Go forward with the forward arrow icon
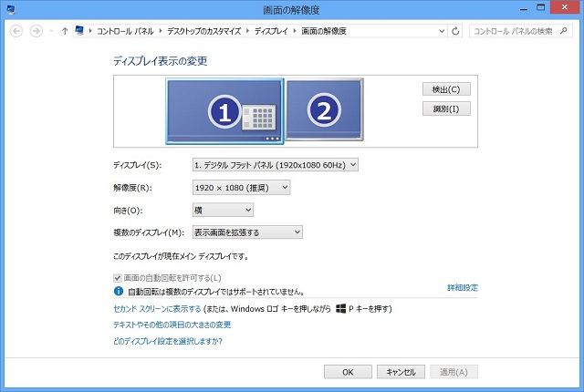 [36, 31]
